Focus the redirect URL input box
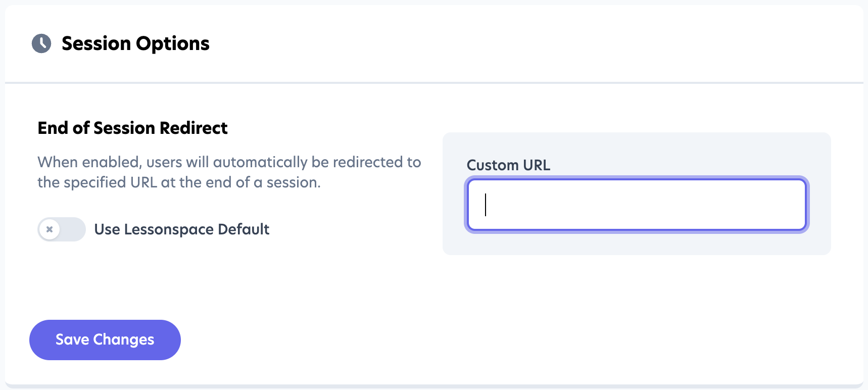Viewport: 868px width, 390px height. (x=637, y=205)
